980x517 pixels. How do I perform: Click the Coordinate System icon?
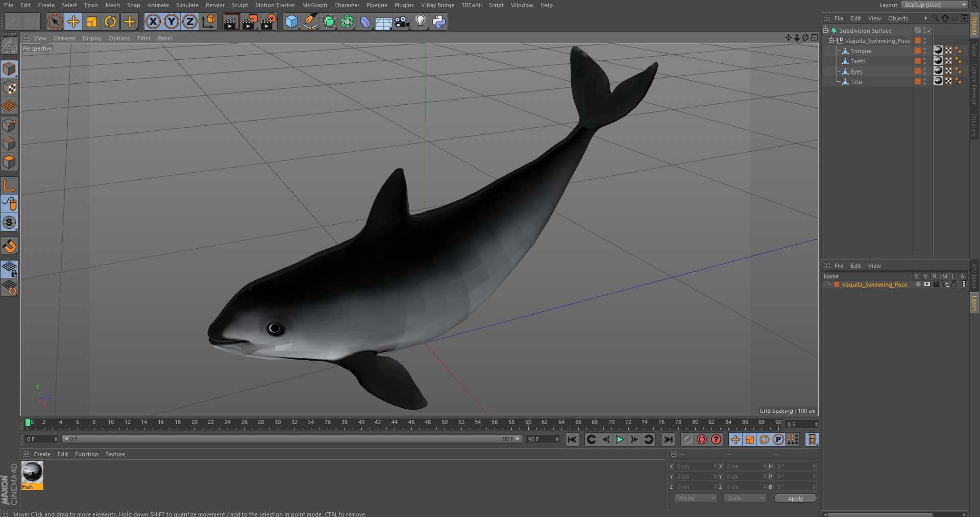coord(209,21)
